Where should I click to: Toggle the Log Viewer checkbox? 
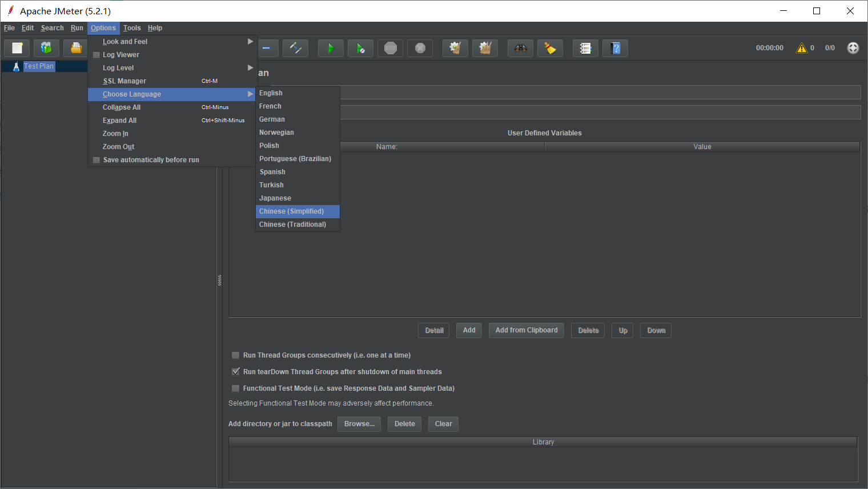pos(97,55)
